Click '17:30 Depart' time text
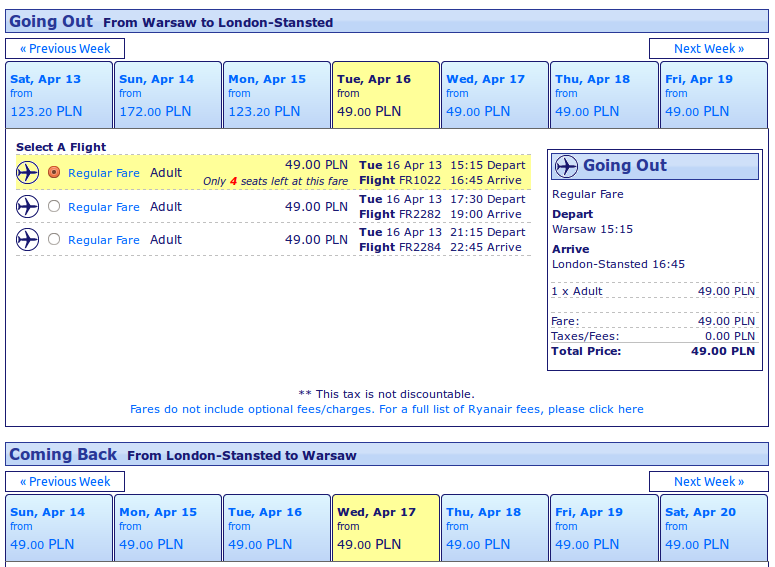The height and width of the screenshot is (567, 775). pos(487,199)
